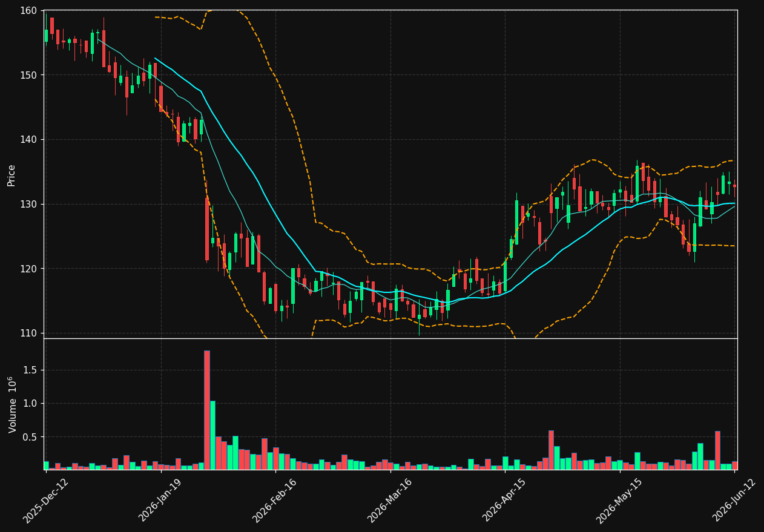The height and width of the screenshot is (532, 764).
Task: Click the 160 price axis tick label
Action: click(30, 10)
